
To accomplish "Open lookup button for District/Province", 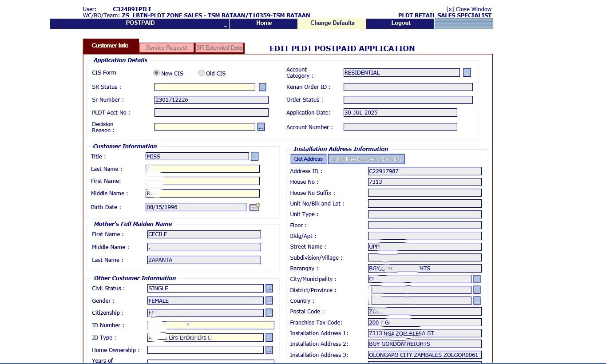I will pos(477,290).
